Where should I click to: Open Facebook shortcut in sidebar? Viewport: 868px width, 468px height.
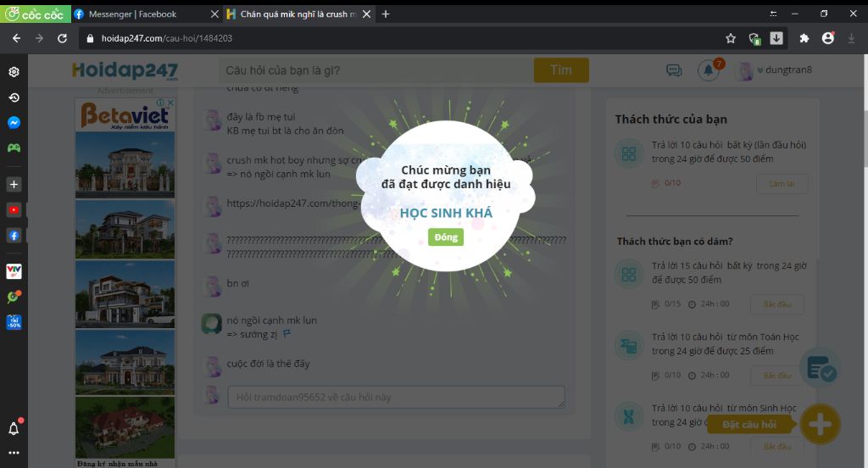coord(14,236)
